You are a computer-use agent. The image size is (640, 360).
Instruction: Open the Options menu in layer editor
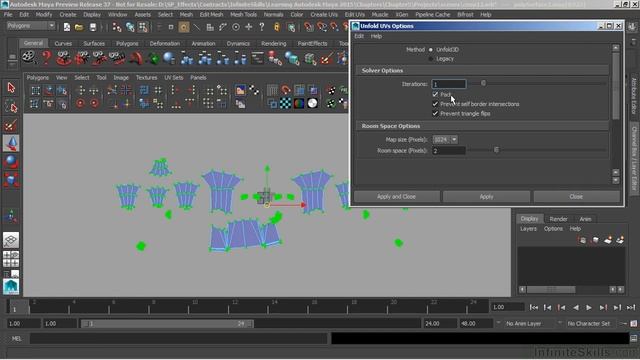pyautogui.click(x=553, y=229)
